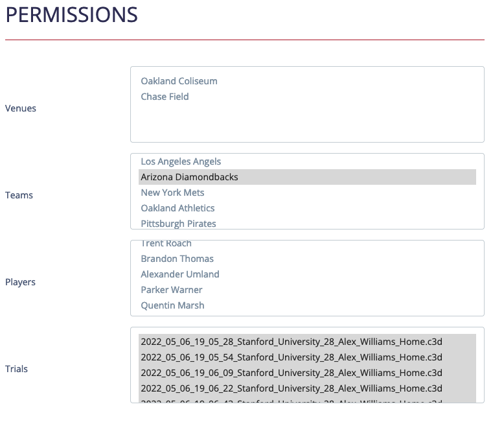Choose Pittsburgh Pirates in Teams list

pos(178,223)
